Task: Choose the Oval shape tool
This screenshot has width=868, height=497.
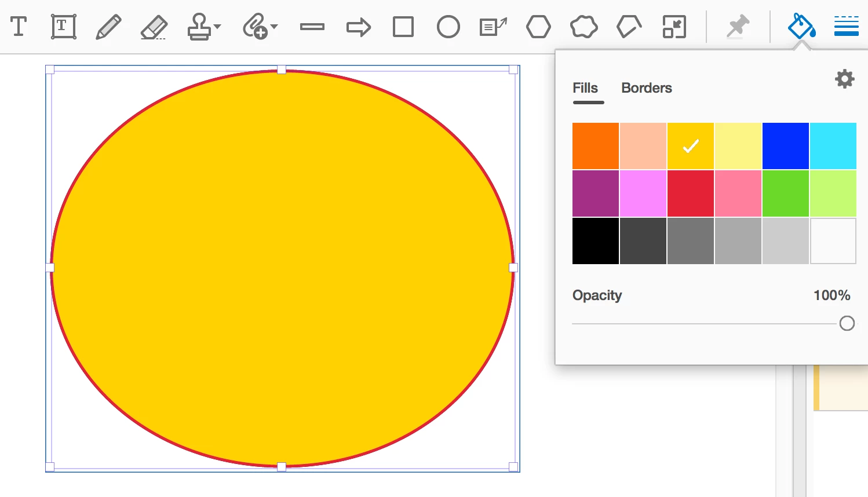Action: (x=448, y=27)
